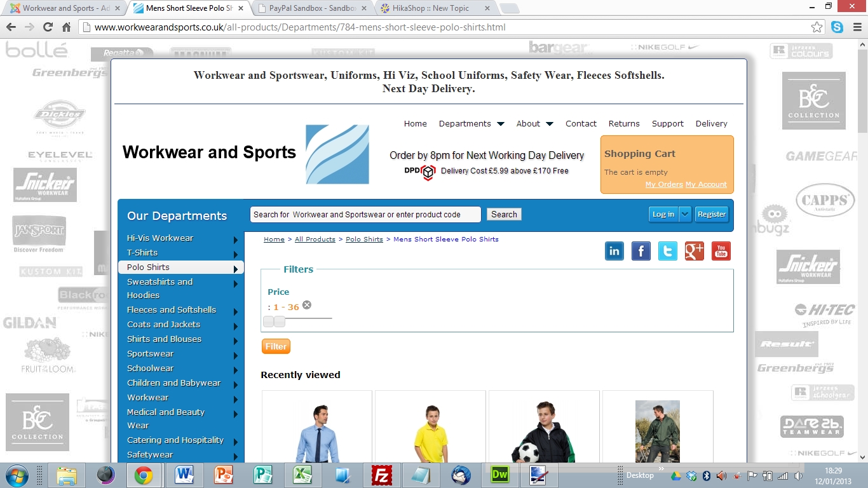
Task: Go to the browser home page
Action: click(66, 27)
